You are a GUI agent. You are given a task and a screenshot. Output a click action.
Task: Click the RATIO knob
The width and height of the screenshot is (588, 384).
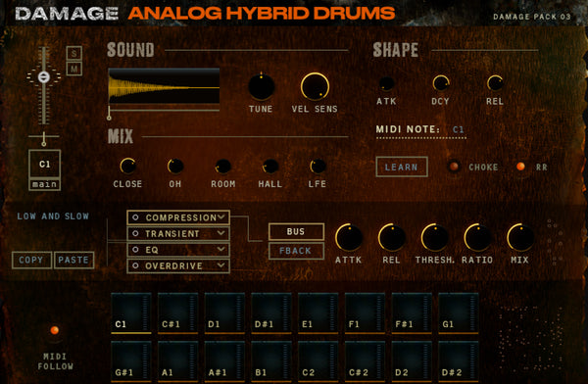pyautogui.click(x=477, y=237)
